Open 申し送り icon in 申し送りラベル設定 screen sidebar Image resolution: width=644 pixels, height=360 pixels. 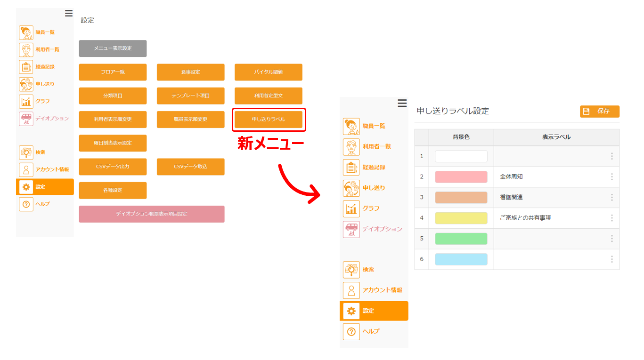coord(351,188)
